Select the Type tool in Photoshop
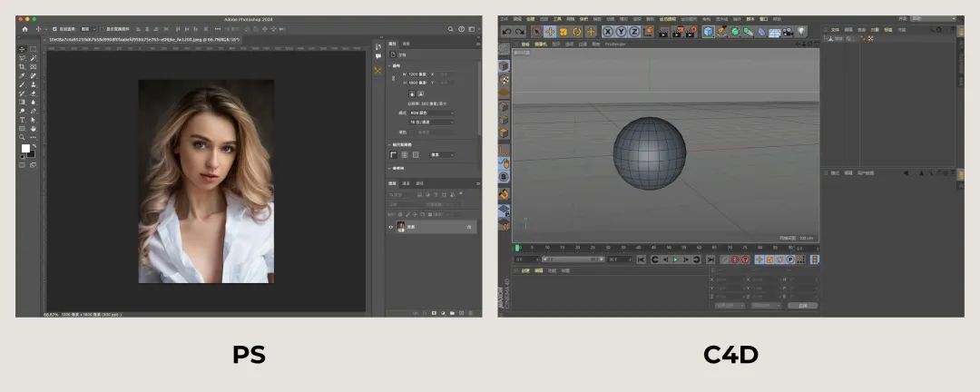Image resolution: width=980 pixels, height=392 pixels. pyautogui.click(x=22, y=120)
